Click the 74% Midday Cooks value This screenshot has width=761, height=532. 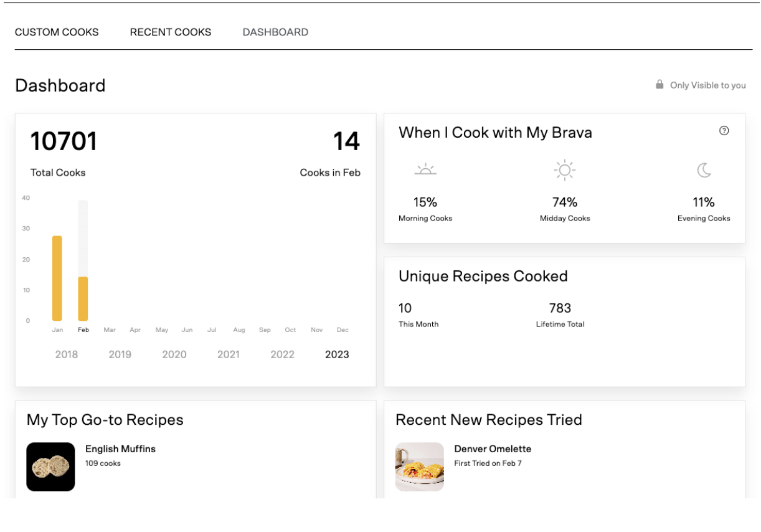click(x=565, y=202)
